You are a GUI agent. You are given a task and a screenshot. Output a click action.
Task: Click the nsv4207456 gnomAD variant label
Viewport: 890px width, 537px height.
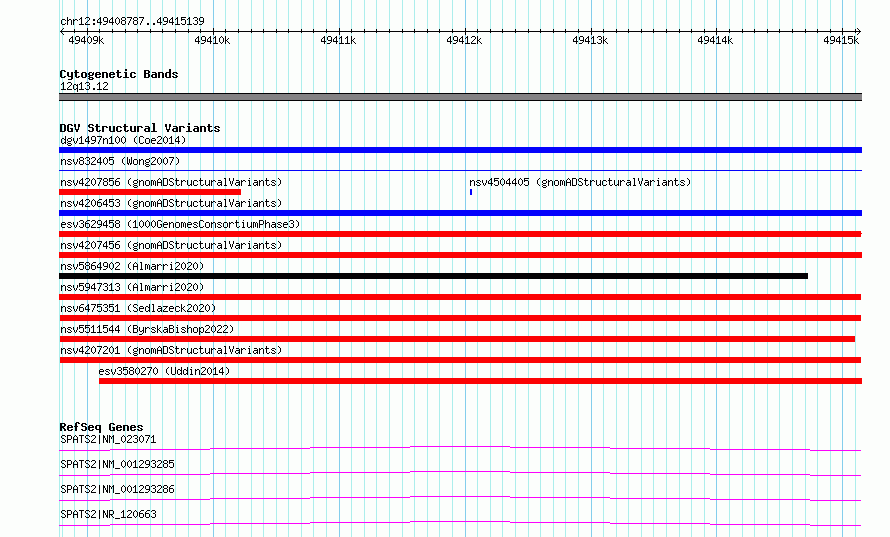171,245
